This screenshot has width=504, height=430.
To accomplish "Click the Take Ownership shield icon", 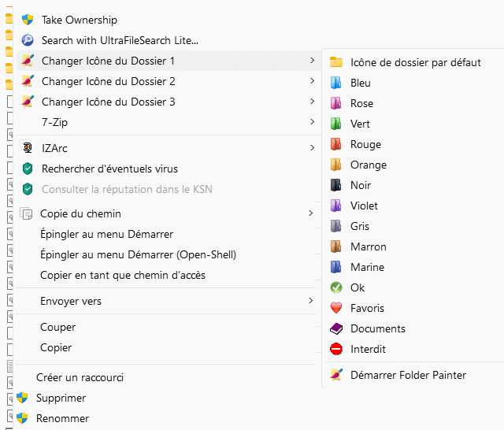I will pos(28,20).
